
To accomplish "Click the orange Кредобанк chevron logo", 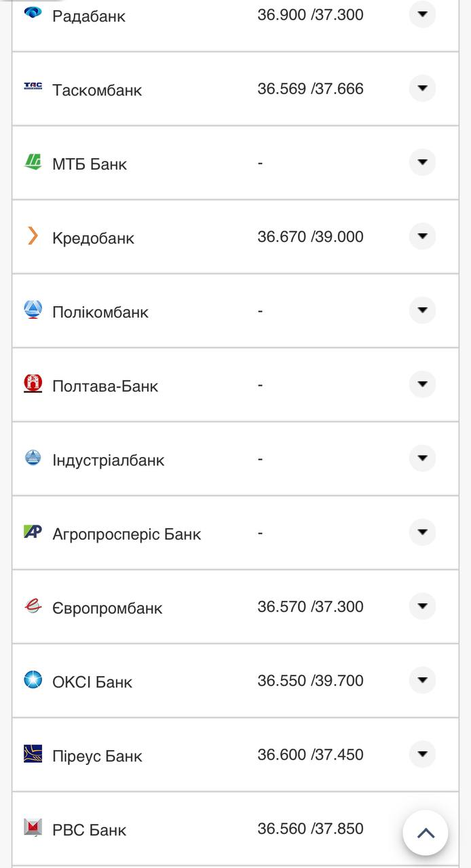I will pos(33,235).
